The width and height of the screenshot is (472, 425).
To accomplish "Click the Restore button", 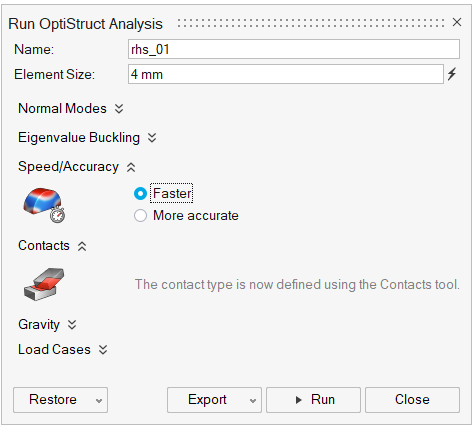I will pos(53,400).
